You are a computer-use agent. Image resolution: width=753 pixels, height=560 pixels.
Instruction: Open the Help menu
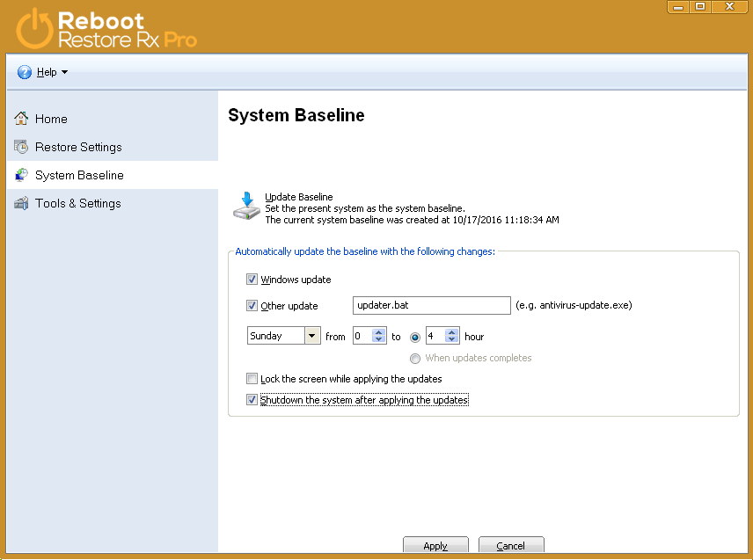[x=47, y=72]
